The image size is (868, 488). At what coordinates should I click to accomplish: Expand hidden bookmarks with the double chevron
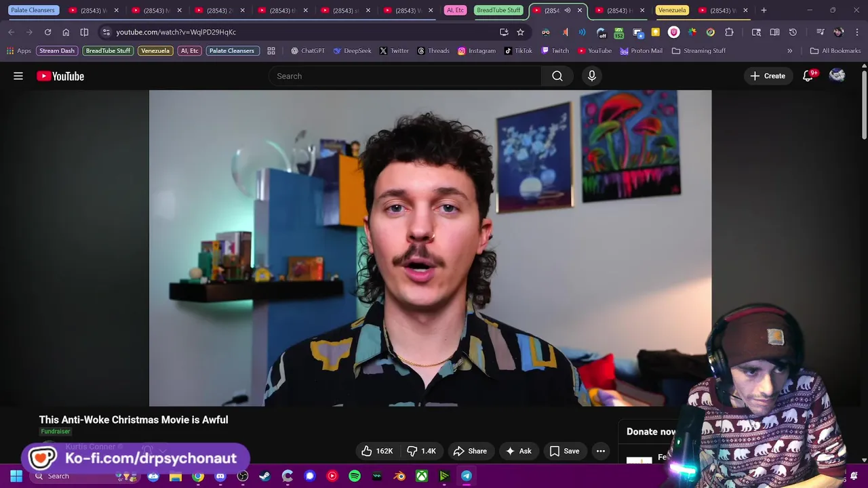(x=789, y=51)
